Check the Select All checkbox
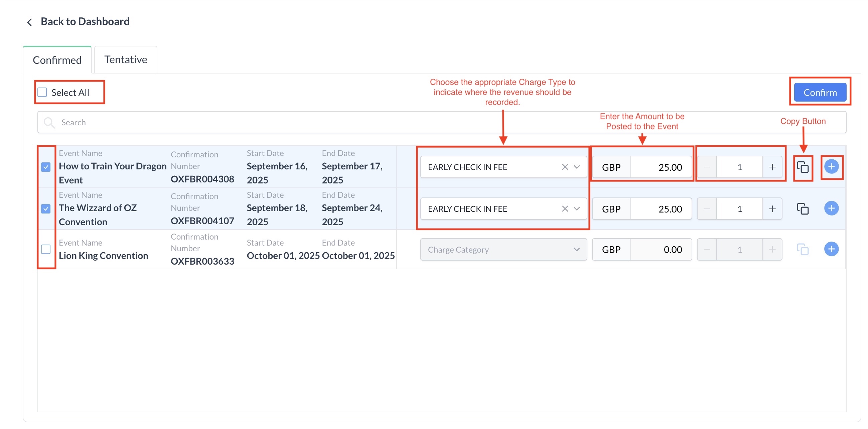The image size is (868, 429). 42,92
